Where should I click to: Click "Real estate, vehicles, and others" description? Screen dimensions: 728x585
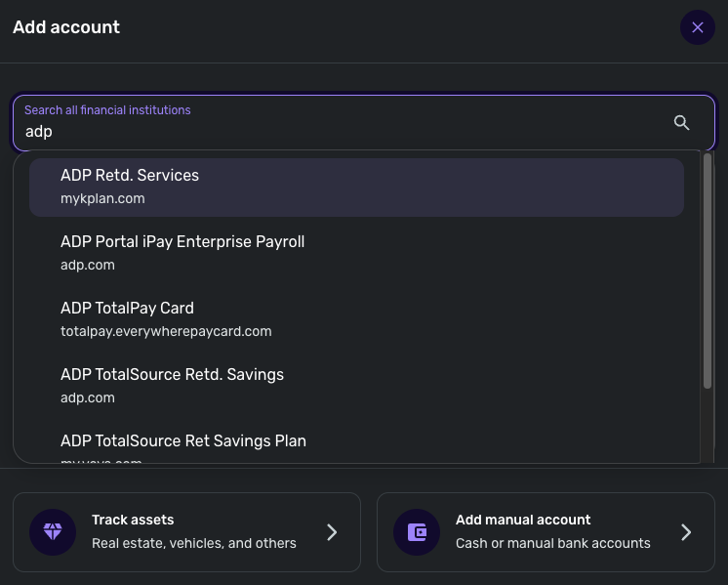click(193, 543)
